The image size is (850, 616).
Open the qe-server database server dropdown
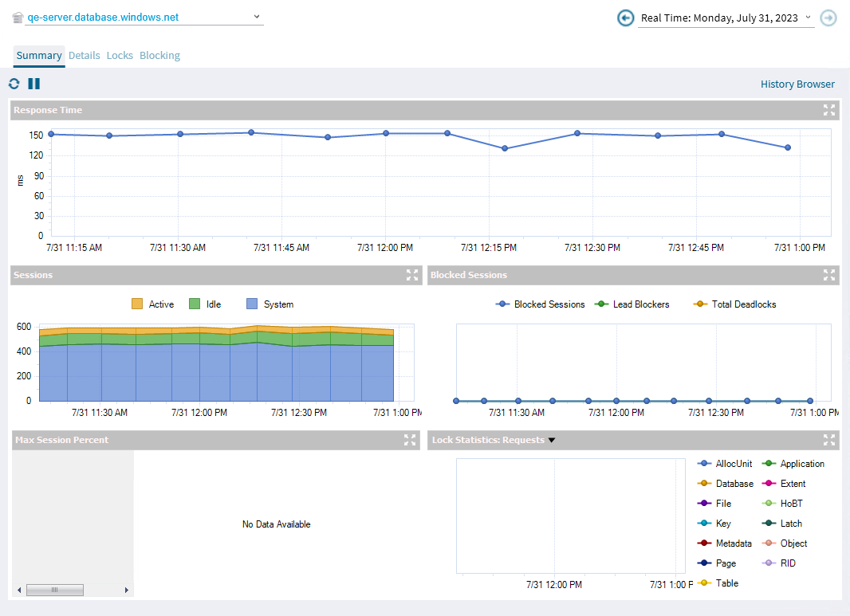point(256,17)
